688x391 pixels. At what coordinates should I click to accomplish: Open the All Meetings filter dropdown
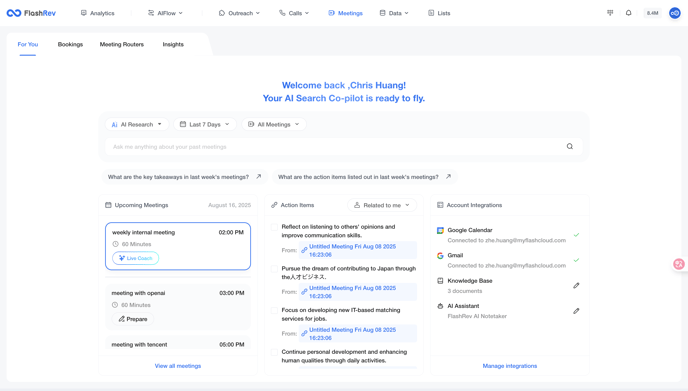[274, 125]
